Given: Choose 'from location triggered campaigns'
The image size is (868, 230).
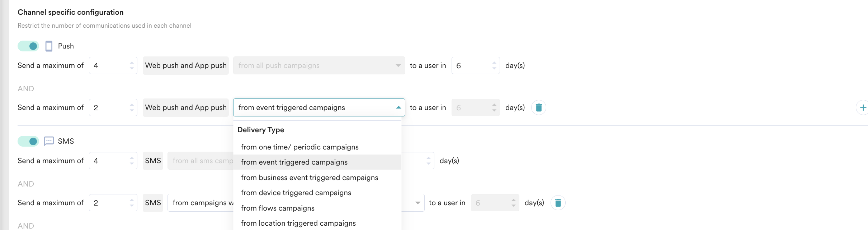Looking at the screenshot, I should 298,223.
